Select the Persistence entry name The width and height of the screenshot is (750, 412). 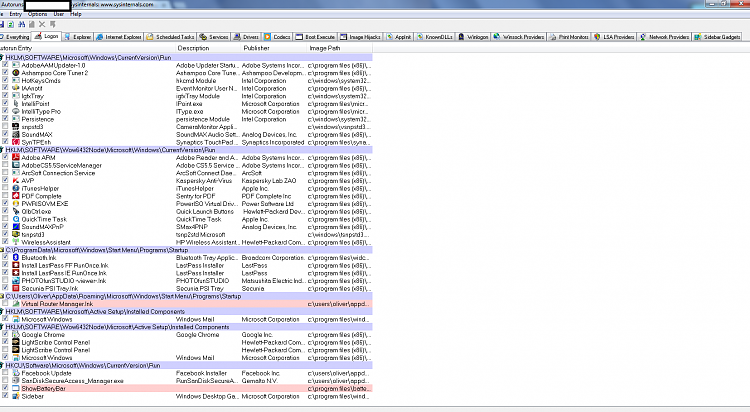38,119
